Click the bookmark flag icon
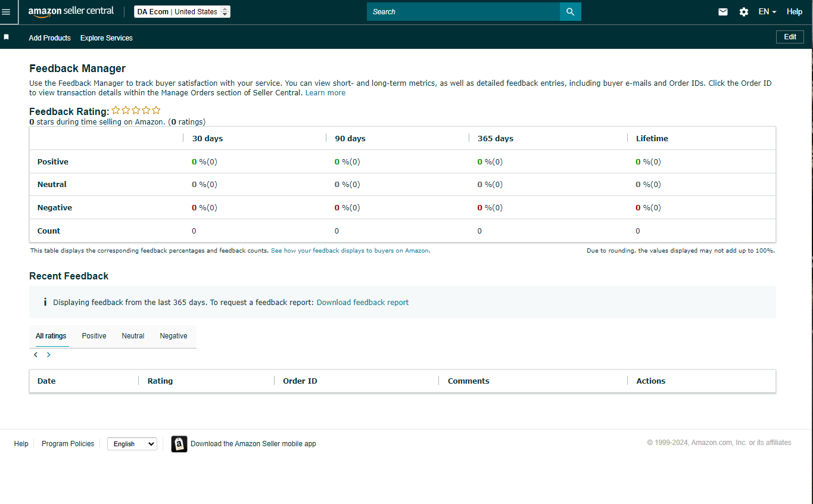Image resolution: width=813 pixels, height=504 pixels. click(x=6, y=37)
